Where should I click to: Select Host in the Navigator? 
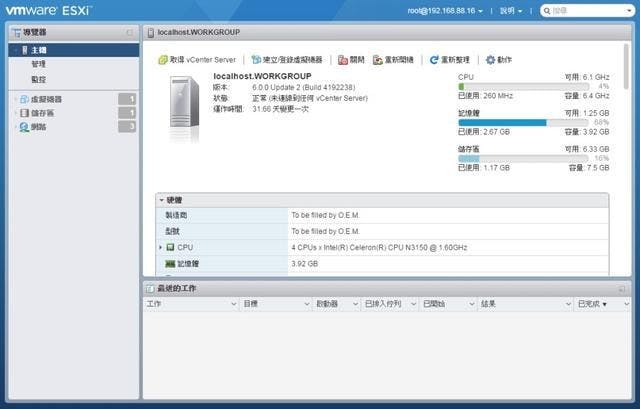[x=74, y=50]
